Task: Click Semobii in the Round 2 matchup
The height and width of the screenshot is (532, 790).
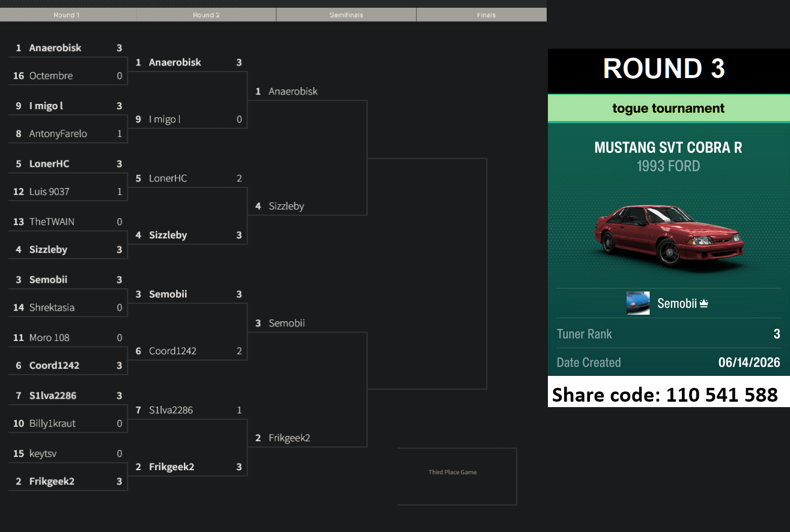Action: (168, 294)
